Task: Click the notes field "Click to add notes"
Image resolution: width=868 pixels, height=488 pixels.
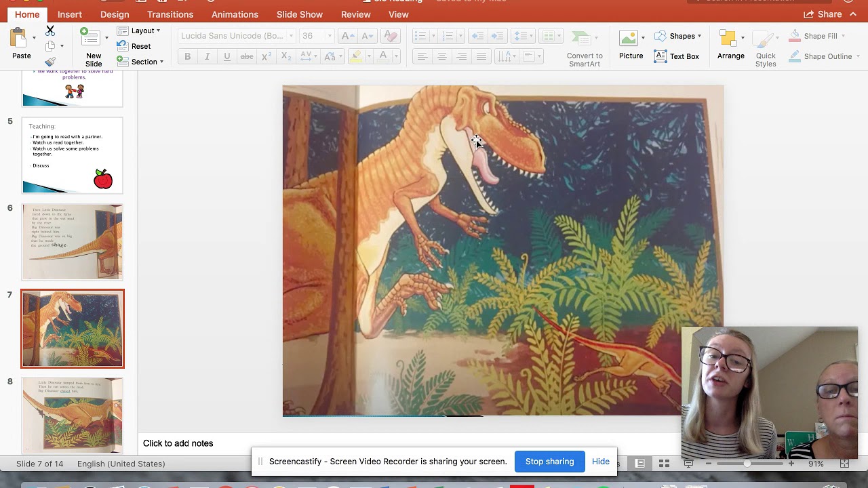Action: point(178,443)
